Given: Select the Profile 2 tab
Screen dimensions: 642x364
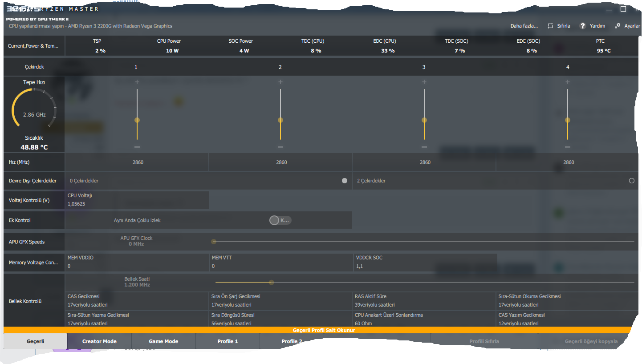Looking at the screenshot, I should [x=292, y=341].
